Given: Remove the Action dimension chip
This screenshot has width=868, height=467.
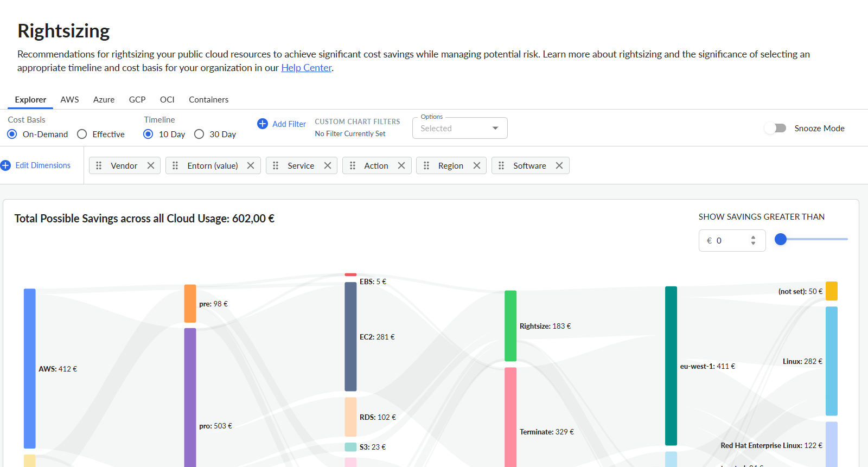Looking at the screenshot, I should (401, 165).
